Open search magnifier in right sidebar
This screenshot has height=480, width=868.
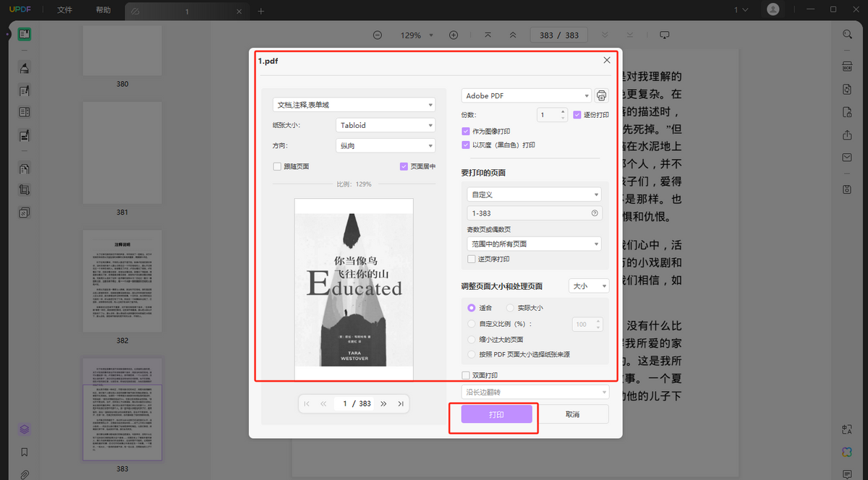847,34
